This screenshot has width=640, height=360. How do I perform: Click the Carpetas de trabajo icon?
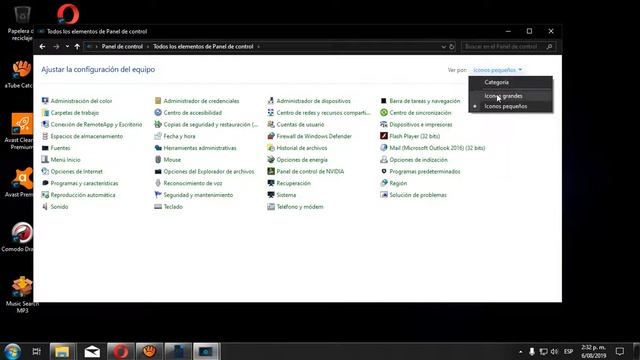(45, 113)
